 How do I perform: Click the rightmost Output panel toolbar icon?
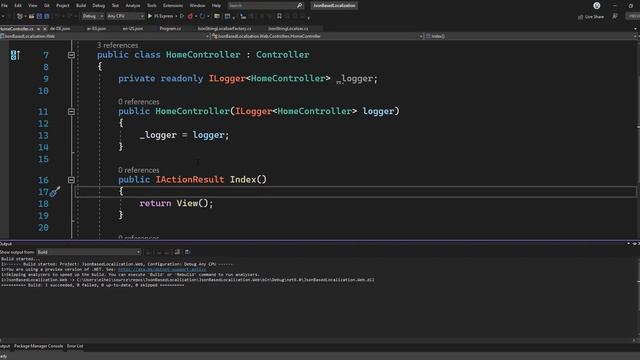[188, 252]
